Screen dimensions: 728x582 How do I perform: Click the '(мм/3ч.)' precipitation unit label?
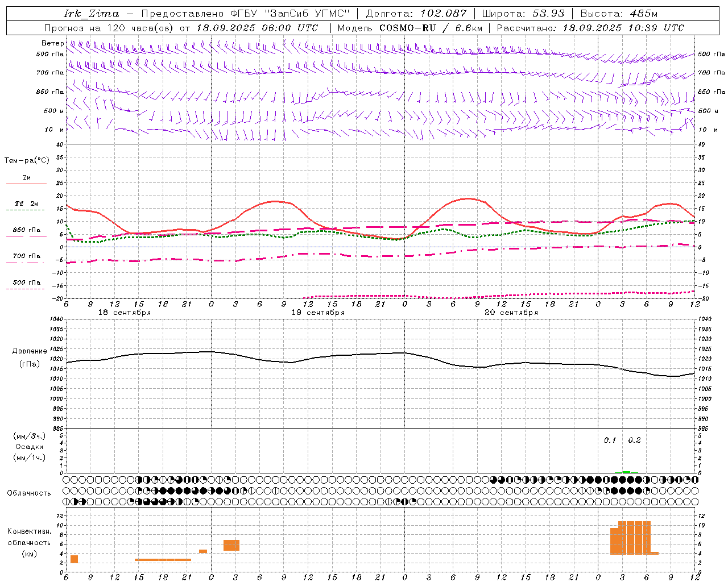coord(30,436)
